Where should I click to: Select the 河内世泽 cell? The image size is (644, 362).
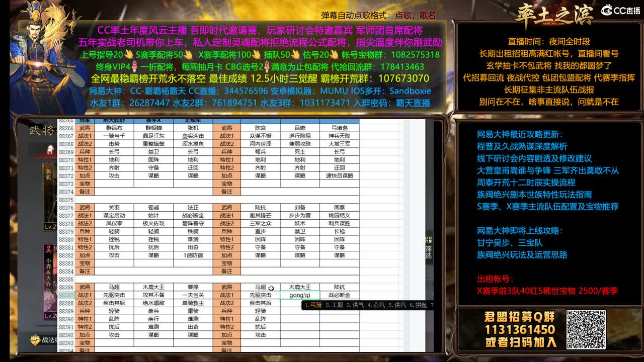[x=261, y=144]
